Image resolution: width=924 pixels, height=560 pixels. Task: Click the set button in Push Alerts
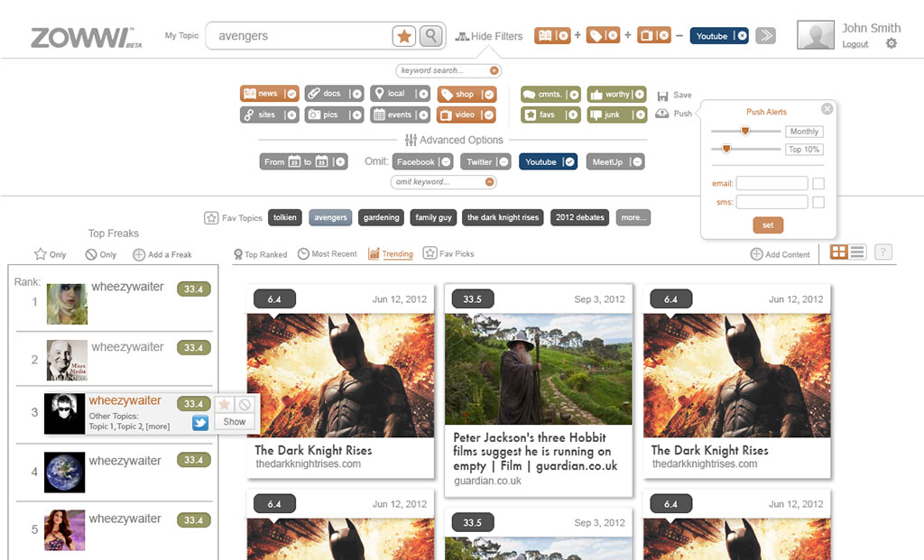768,225
